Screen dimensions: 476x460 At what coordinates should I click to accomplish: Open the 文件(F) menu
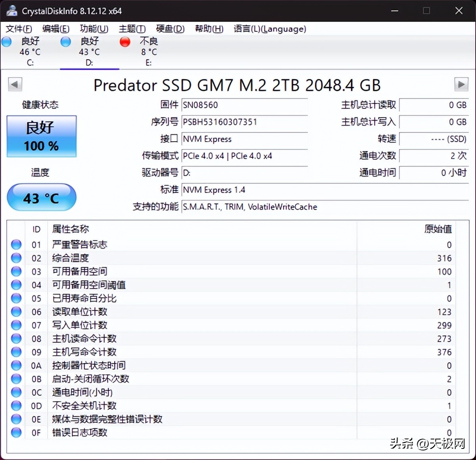(18, 29)
